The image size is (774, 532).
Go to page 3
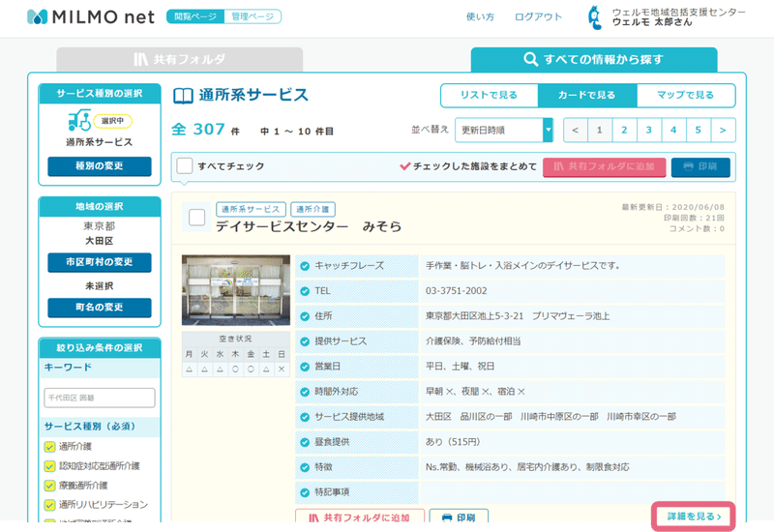point(649,131)
